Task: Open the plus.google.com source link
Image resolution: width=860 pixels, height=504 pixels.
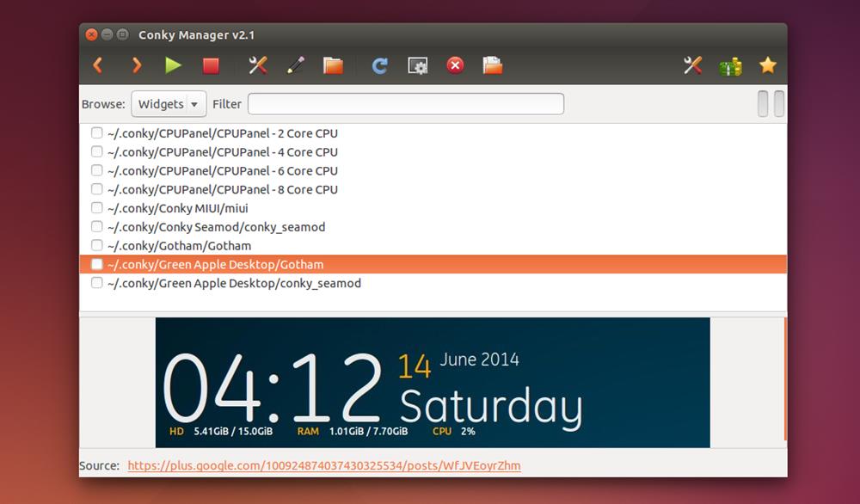Action: pos(324,466)
